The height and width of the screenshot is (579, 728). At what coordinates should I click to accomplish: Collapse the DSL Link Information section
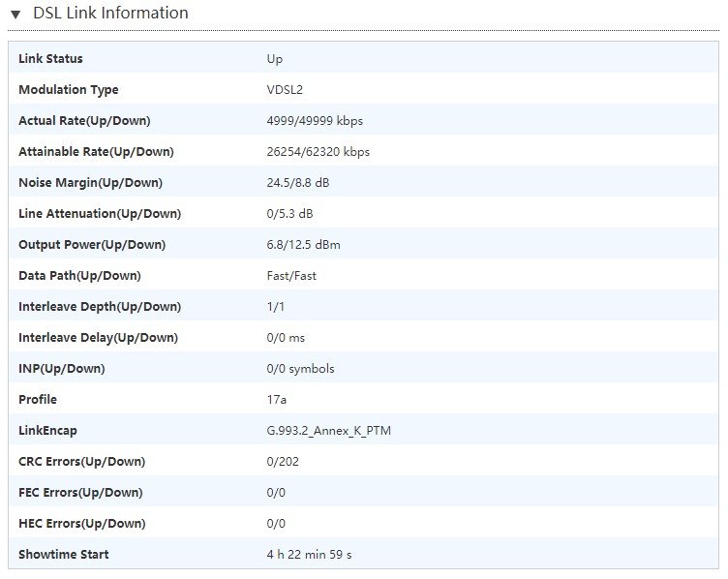click(x=15, y=15)
